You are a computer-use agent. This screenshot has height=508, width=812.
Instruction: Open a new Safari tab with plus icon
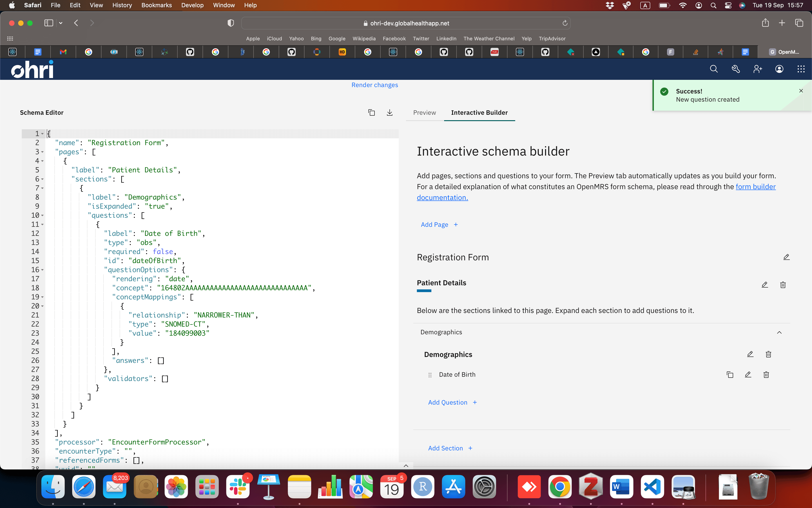pyautogui.click(x=782, y=23)
